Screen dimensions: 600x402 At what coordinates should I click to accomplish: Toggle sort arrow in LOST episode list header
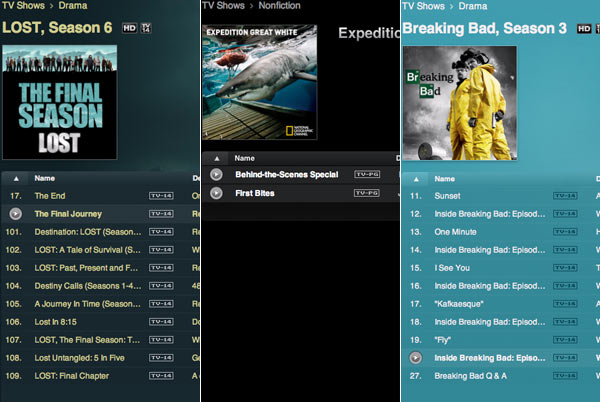16,178
